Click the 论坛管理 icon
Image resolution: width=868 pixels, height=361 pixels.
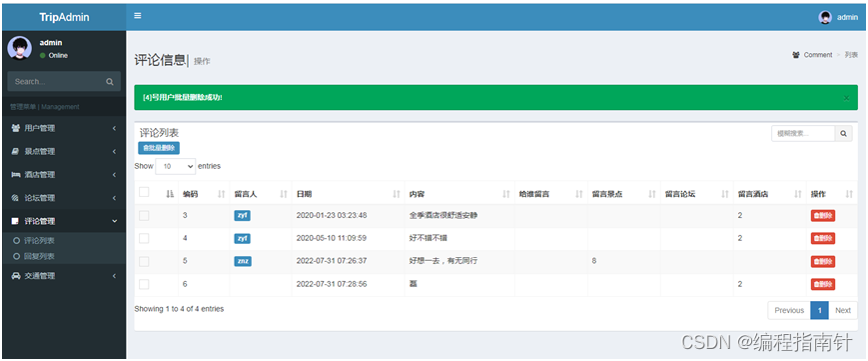[x=16, y=198]
